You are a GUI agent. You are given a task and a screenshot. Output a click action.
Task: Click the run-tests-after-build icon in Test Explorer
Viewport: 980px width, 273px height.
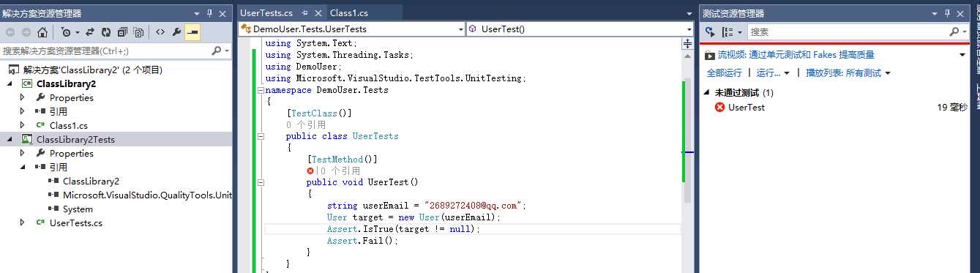tap(710, 32)
